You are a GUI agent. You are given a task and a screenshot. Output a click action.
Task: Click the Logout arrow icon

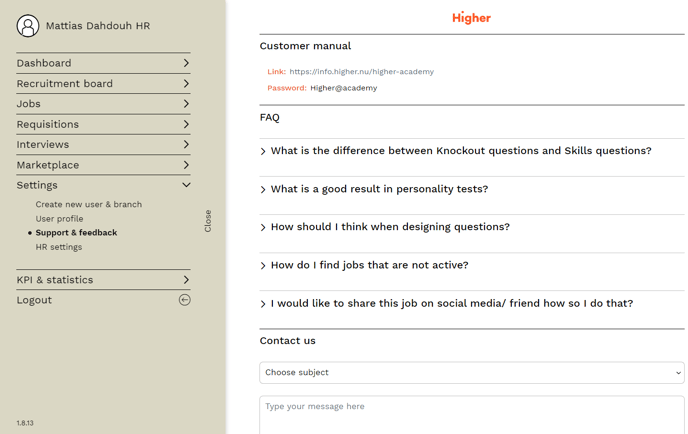click(185, 300)
